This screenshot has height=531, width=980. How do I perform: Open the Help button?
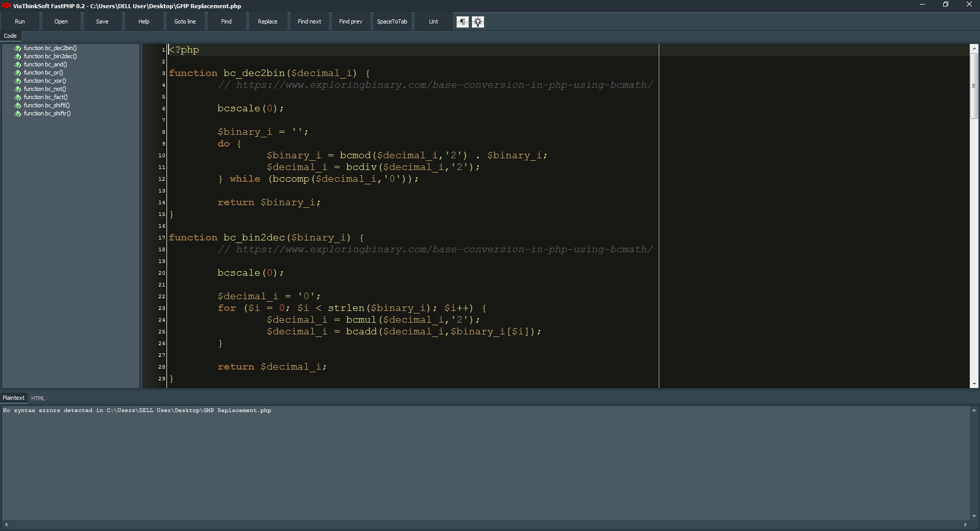pyautogui.click(x=144, y=21)
